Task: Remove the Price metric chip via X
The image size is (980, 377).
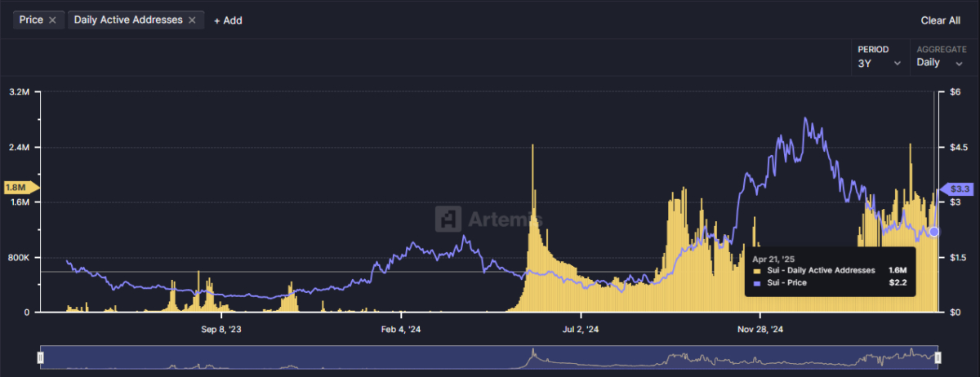Action: point(52,20)
